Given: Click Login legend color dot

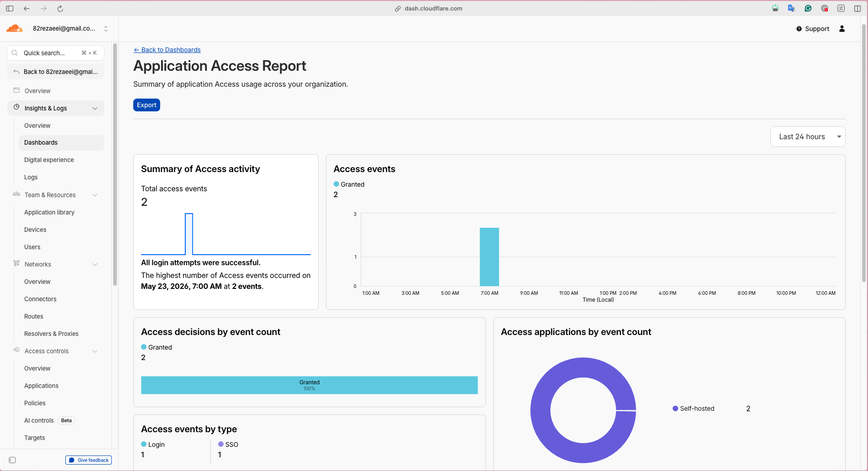Looking at the screenshot, I should pyautogui.click(x=144, y=444).
